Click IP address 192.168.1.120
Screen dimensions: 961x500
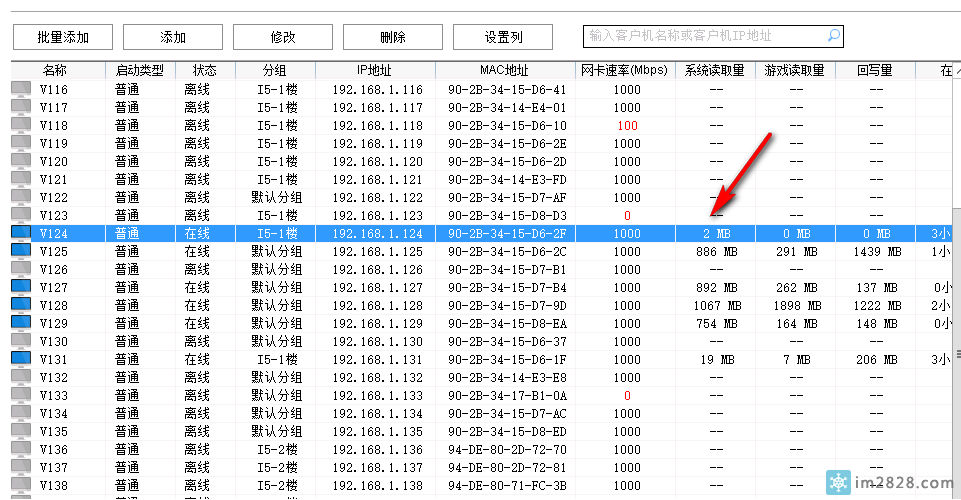coord(378,162)
